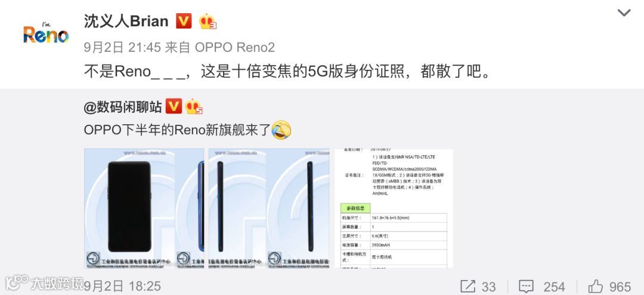Open the Reno profile avatar

(x=46, y=33)
